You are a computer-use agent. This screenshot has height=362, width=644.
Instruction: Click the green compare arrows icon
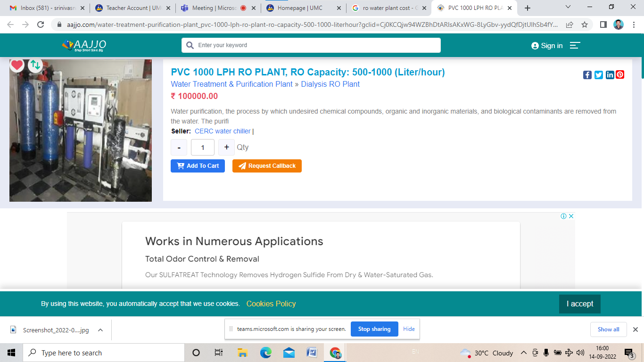point(35,65)
